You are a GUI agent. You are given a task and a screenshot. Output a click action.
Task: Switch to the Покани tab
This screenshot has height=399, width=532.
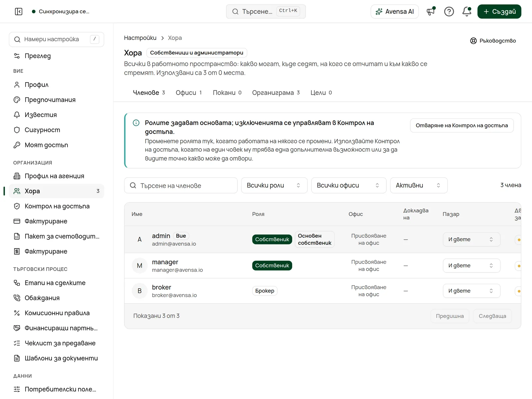[x=227, y=92]
